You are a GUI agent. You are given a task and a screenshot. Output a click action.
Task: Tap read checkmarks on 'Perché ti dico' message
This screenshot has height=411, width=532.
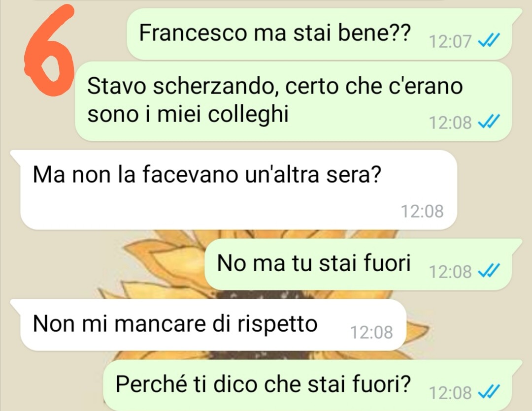pyautogui.click(x=489, y=392)
